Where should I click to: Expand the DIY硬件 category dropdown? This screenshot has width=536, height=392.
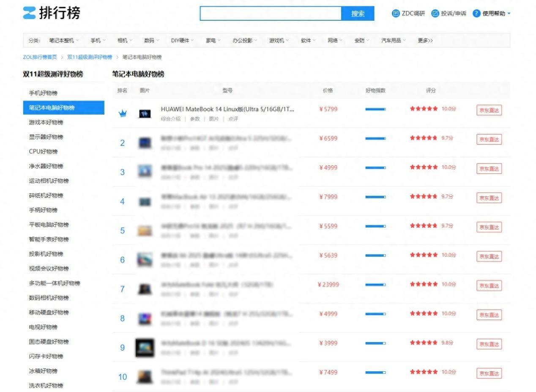[192, 41]
